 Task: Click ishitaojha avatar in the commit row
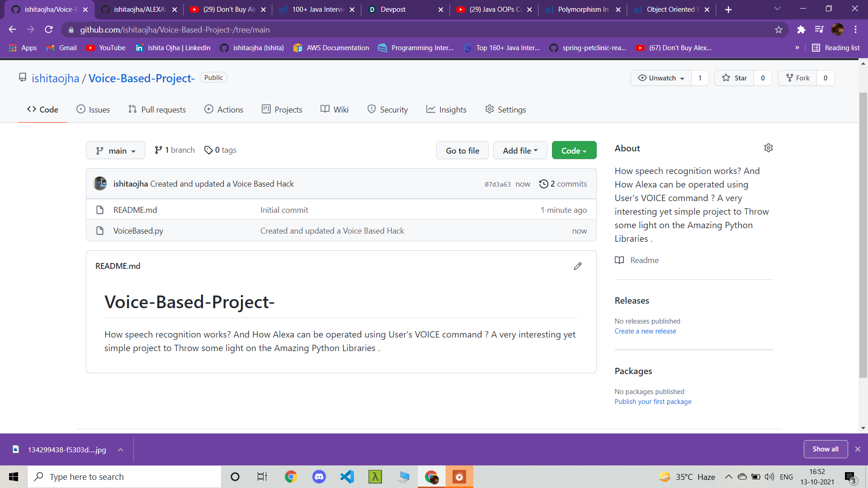tap(100, 184)
